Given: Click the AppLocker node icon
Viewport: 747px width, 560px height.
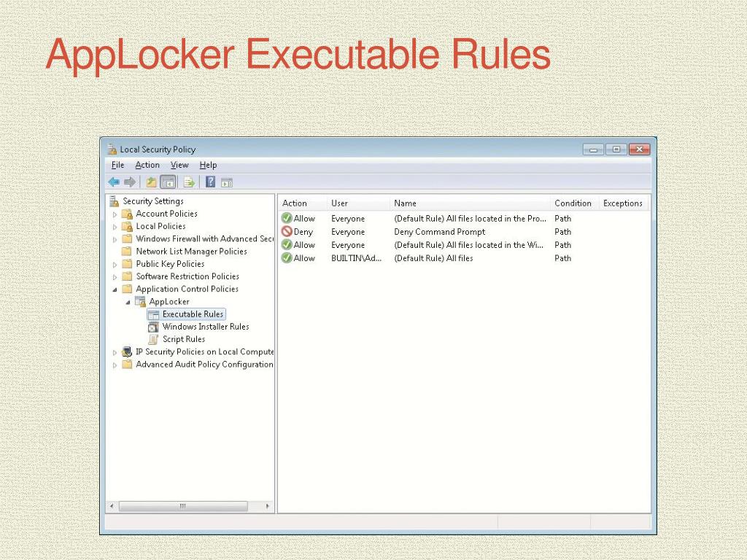Looking at the screenshot, I should 140,301.
